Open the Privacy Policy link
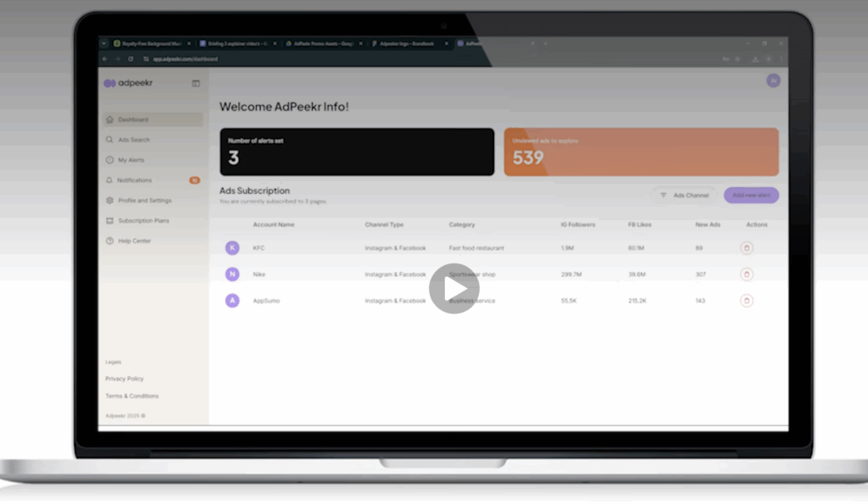Screen dimensions: 868x504 [124, 379]
